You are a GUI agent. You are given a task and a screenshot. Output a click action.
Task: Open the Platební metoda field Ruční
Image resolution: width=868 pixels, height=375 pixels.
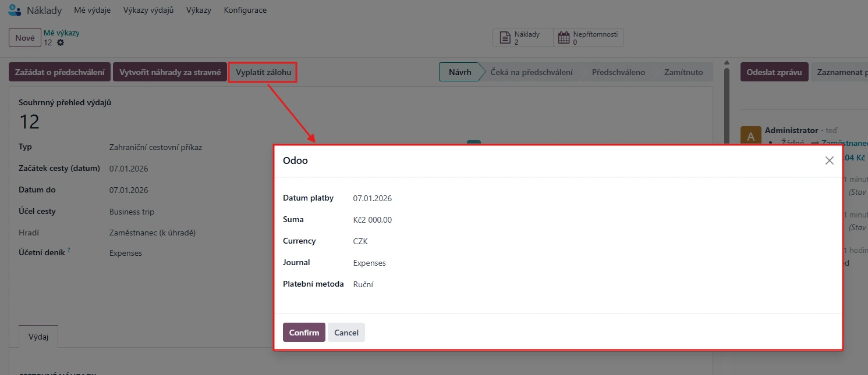[363, 284]
